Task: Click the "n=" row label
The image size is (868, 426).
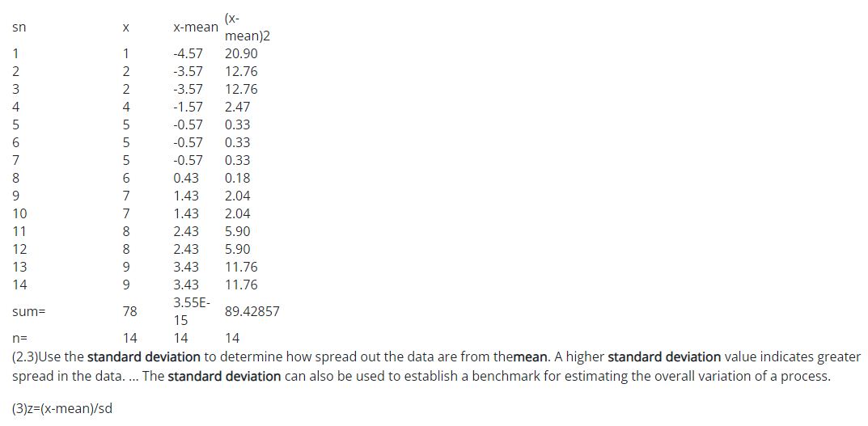Action: pyautogui.click(x=20, y=338)
